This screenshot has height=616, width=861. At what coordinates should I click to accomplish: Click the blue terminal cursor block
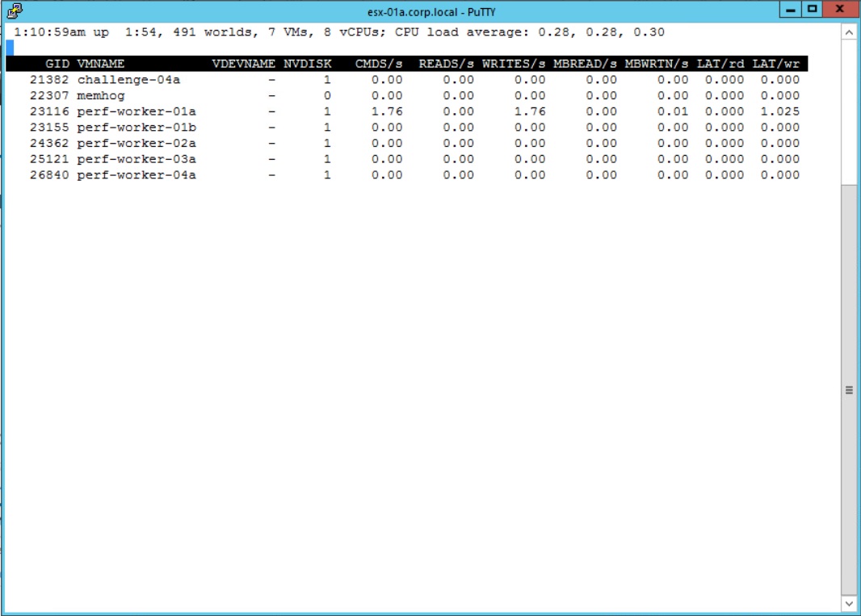[x=10, y=48]
